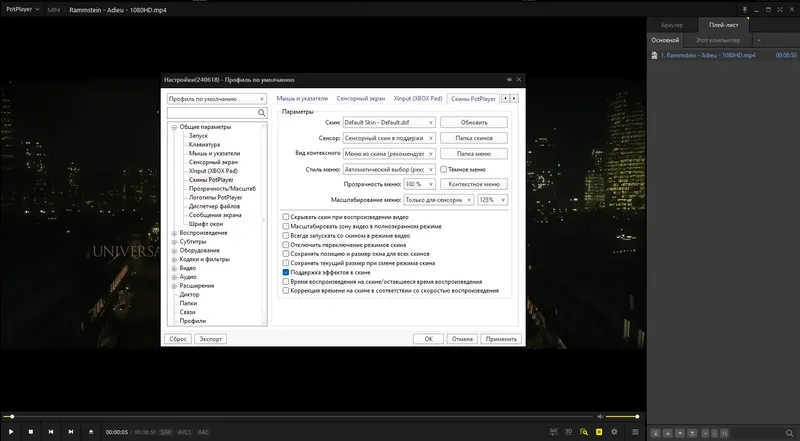Check 'Сохранять позицию и размер окна для всех скинов'
This screenshot has width=800, height=441.
tap(286, 254)
